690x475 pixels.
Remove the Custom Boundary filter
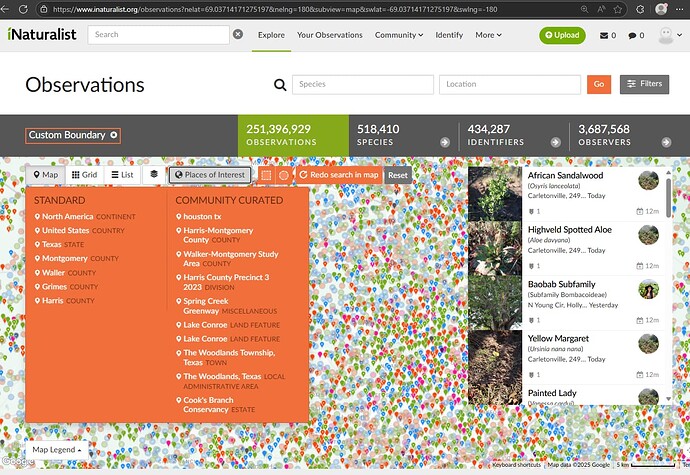[x=114, y=135]
